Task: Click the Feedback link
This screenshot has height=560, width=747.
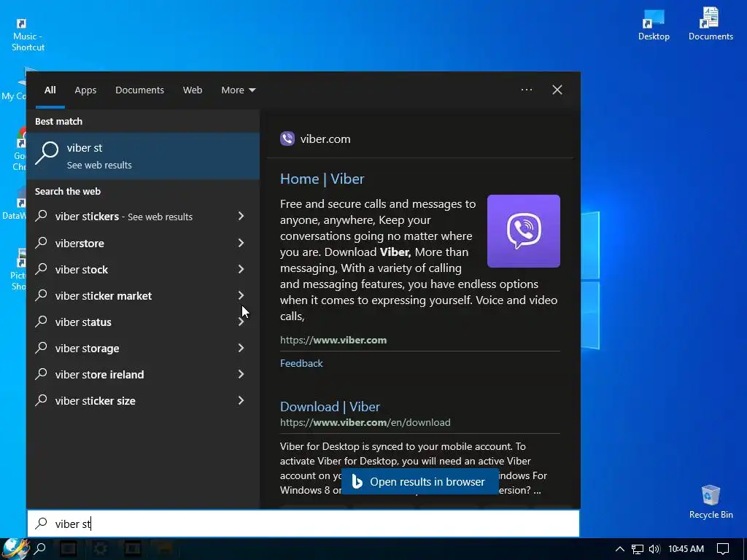Action: pos(301,363)
